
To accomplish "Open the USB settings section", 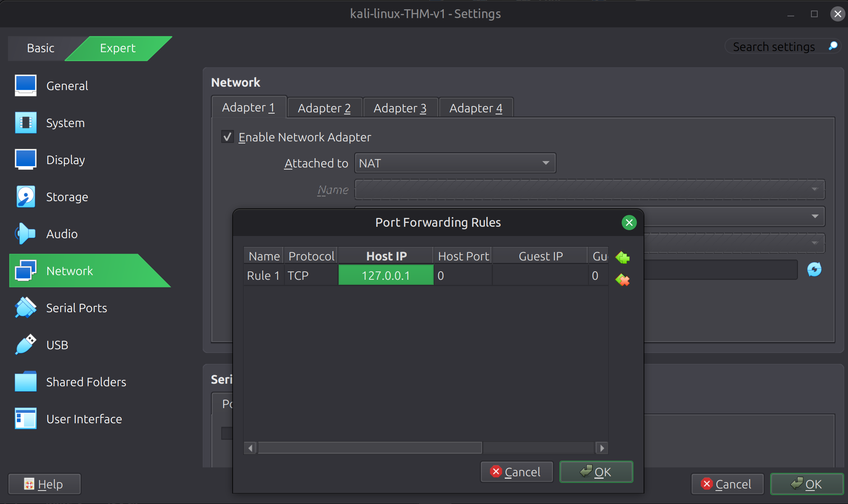I will (57, 345).
